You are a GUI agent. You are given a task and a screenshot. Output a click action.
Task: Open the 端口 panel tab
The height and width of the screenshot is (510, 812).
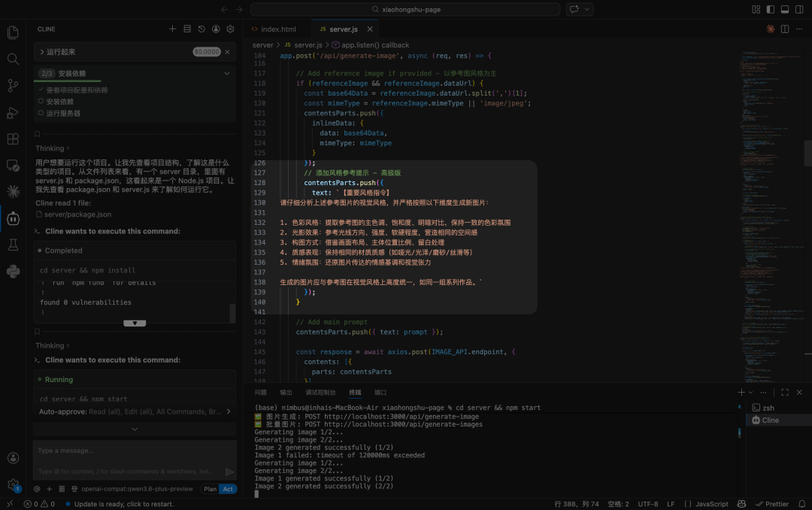click(x=380, y=393)
